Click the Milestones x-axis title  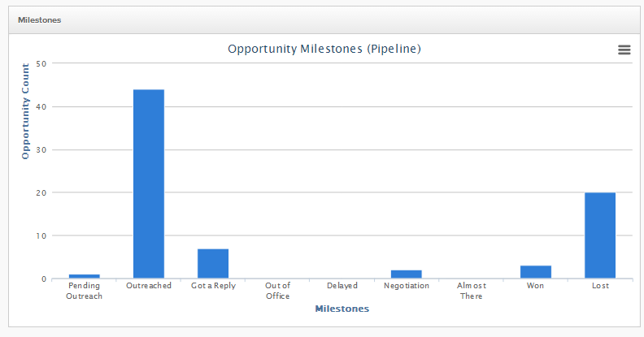342,309
